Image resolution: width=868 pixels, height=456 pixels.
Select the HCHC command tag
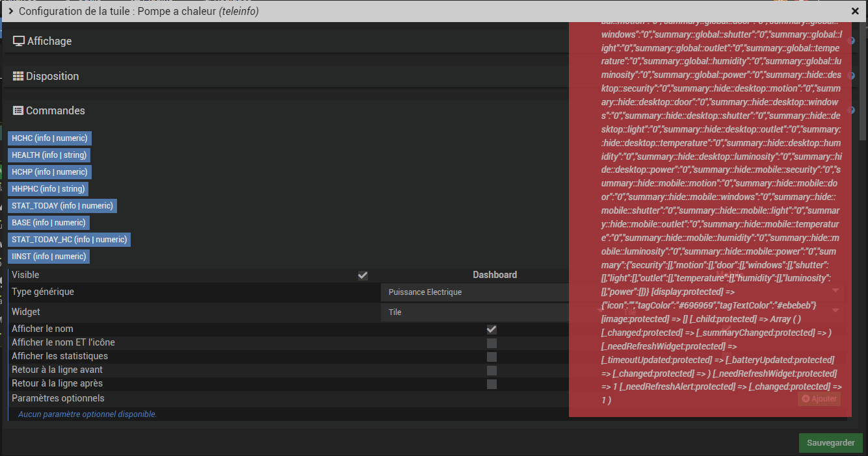(x=49, y=138)
